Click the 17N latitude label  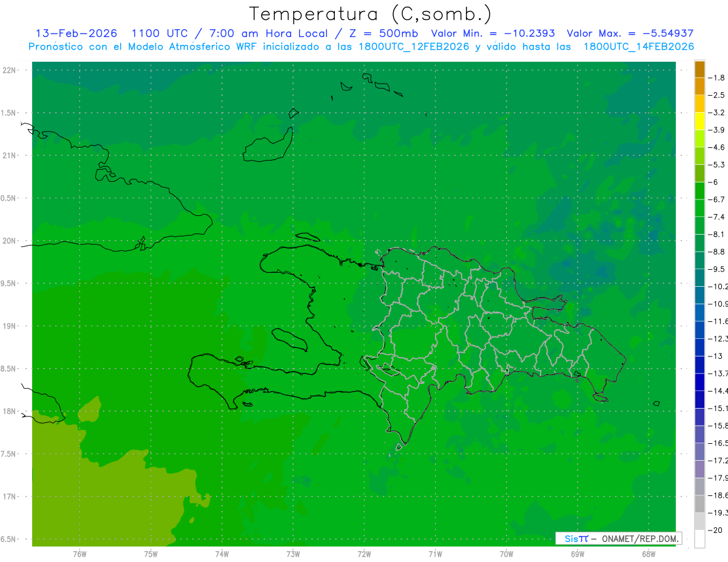(10, 497)
